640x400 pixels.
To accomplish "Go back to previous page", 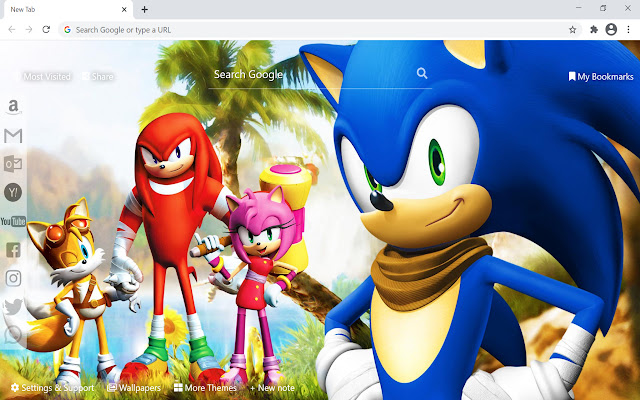I will (12, 29).
